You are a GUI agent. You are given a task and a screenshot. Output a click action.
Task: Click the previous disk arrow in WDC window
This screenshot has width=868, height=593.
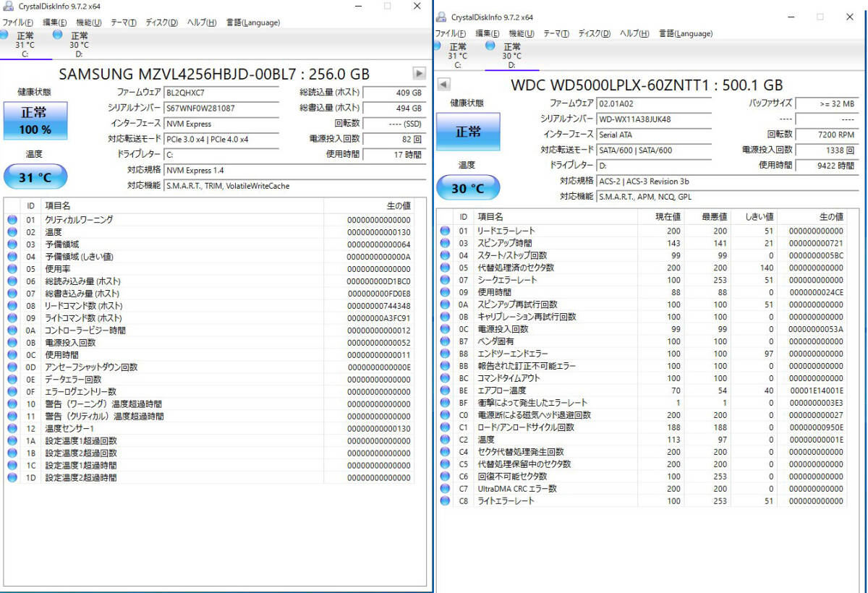[x=444, y=85]
